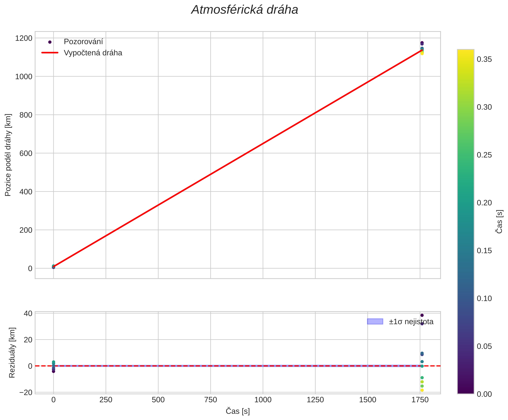Click the '40' residual axis tick label
508x420 pixels.
(x=28, y=314)
